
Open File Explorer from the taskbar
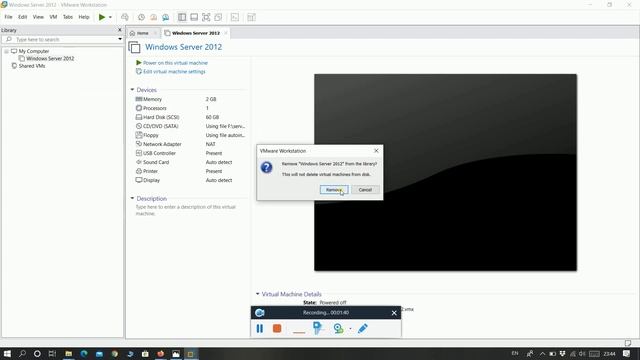(x=68, y=353)
